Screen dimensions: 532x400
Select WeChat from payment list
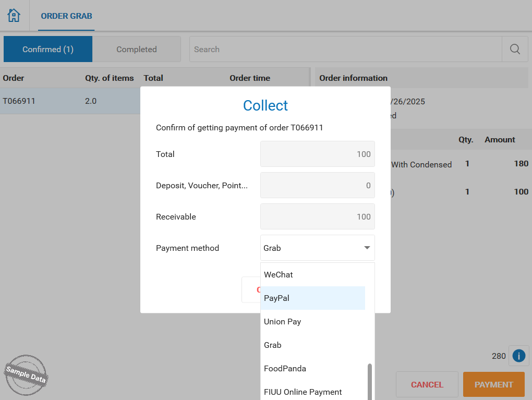click(279, 274)
